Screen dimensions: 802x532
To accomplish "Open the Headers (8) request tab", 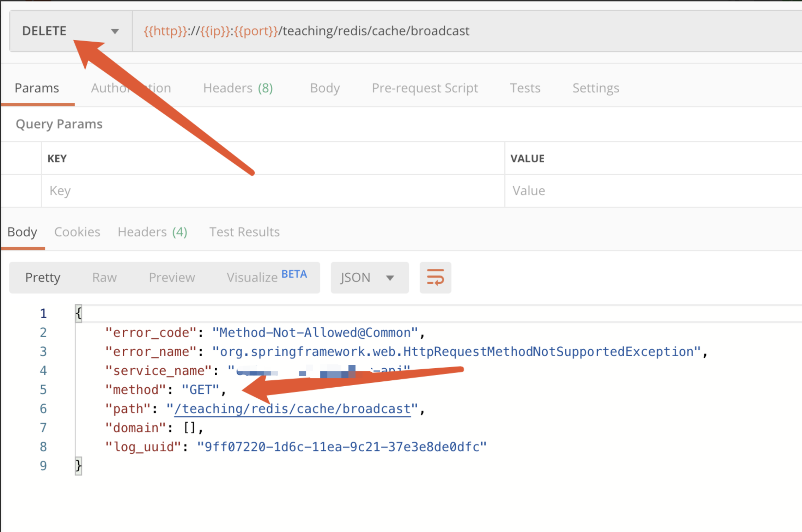I will tap(237, 88).
